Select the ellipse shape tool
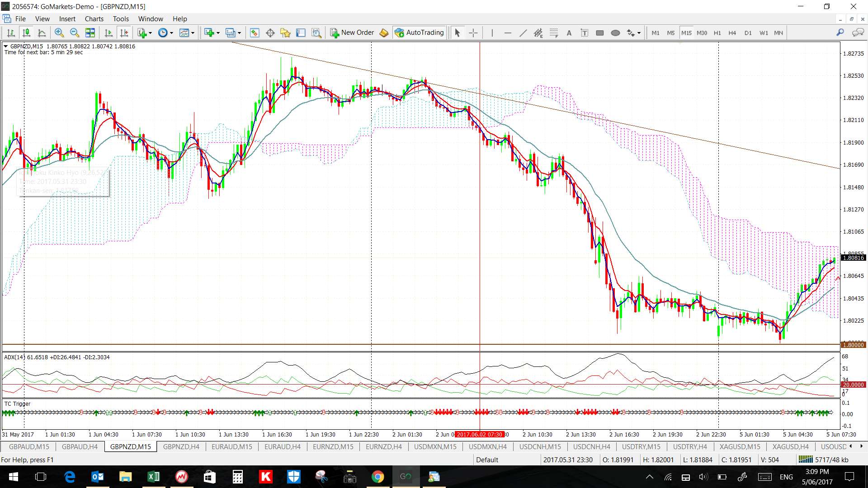This screenshot has width=868, height=488. coord(615,33)
